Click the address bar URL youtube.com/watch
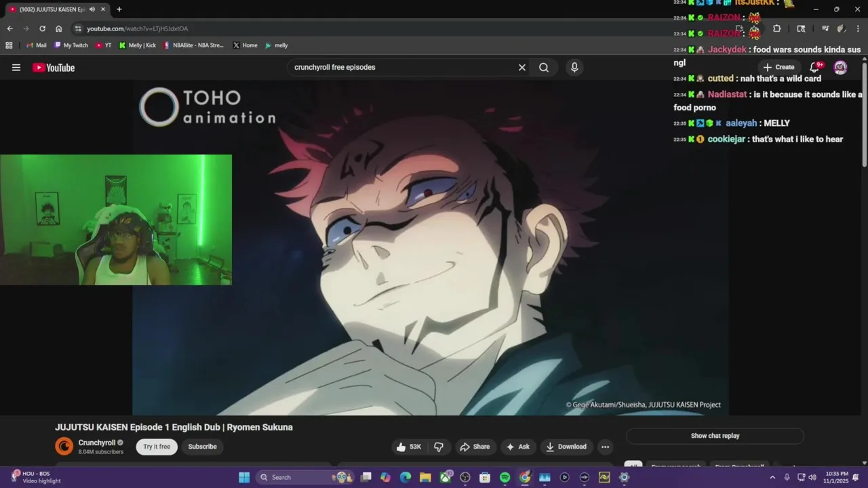This screenshot has width=868, height=488. point(138,28)
